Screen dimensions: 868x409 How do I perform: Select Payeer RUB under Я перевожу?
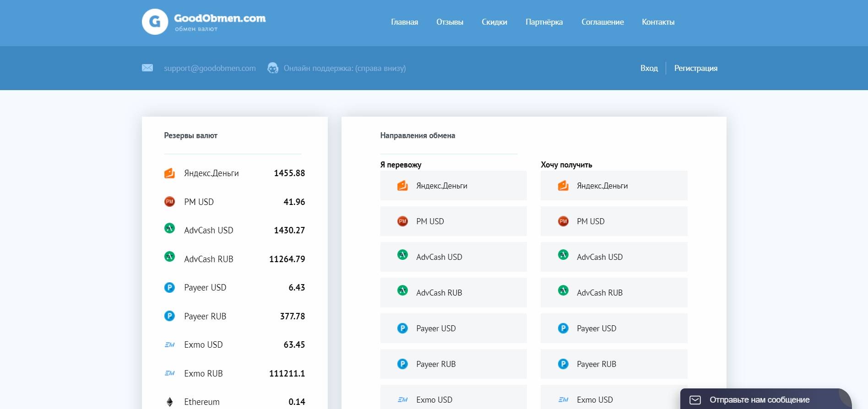pos(453,364)
